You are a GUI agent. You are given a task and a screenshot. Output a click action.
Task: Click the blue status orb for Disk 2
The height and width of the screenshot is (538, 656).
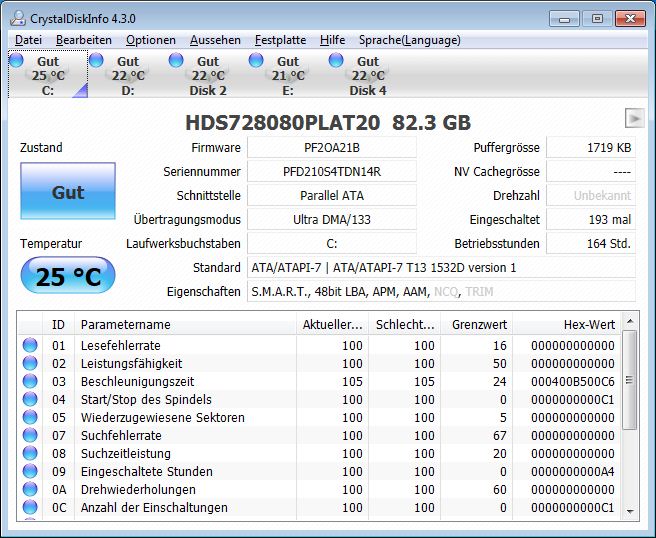tap(176, 60)
